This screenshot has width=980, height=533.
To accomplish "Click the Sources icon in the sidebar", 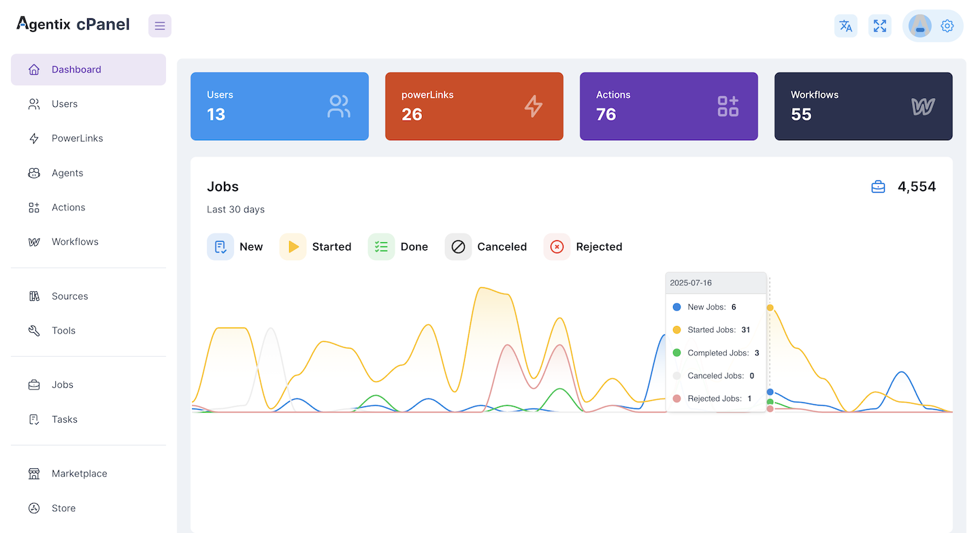I will pos(34,296).
